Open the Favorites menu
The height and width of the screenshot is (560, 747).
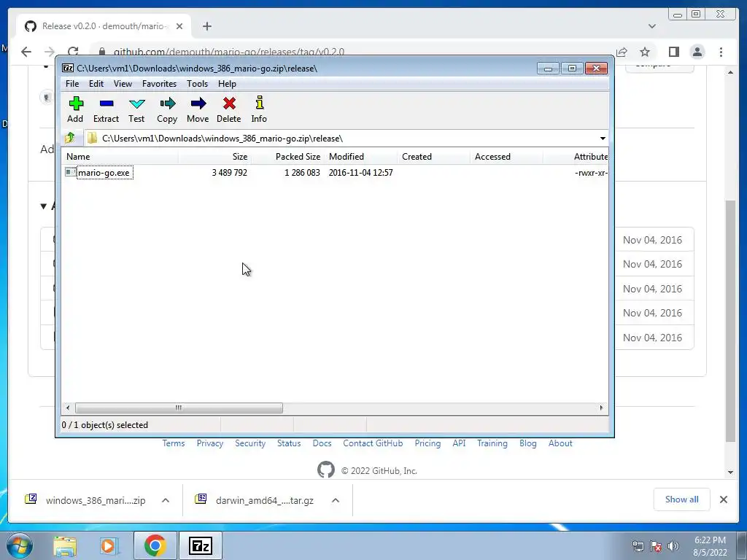point(159,84)
